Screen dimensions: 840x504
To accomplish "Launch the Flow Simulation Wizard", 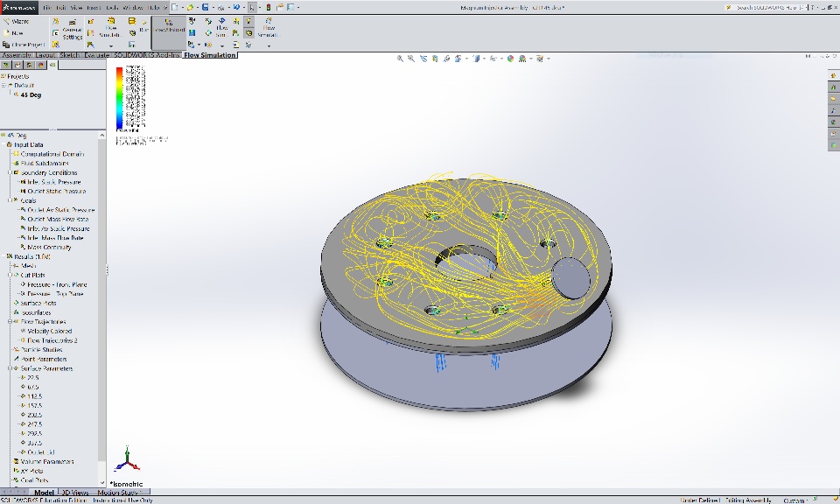I will (x=16, y=21).
